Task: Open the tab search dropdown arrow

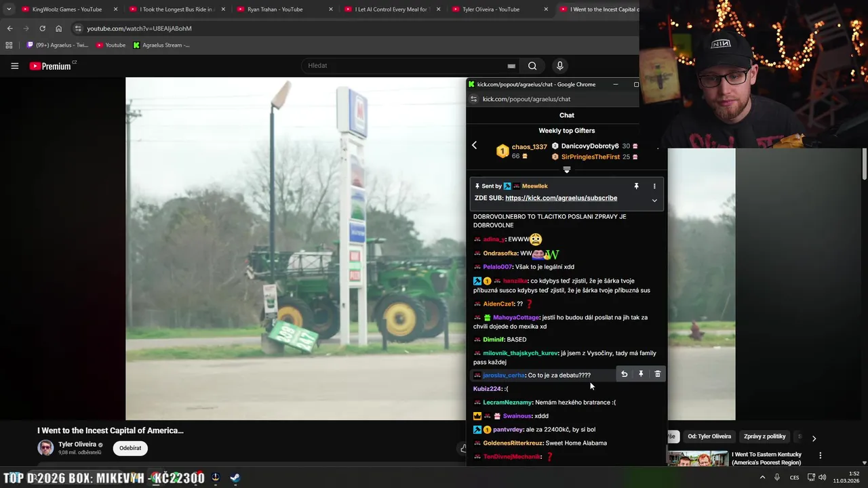Action: click(9, 9)
